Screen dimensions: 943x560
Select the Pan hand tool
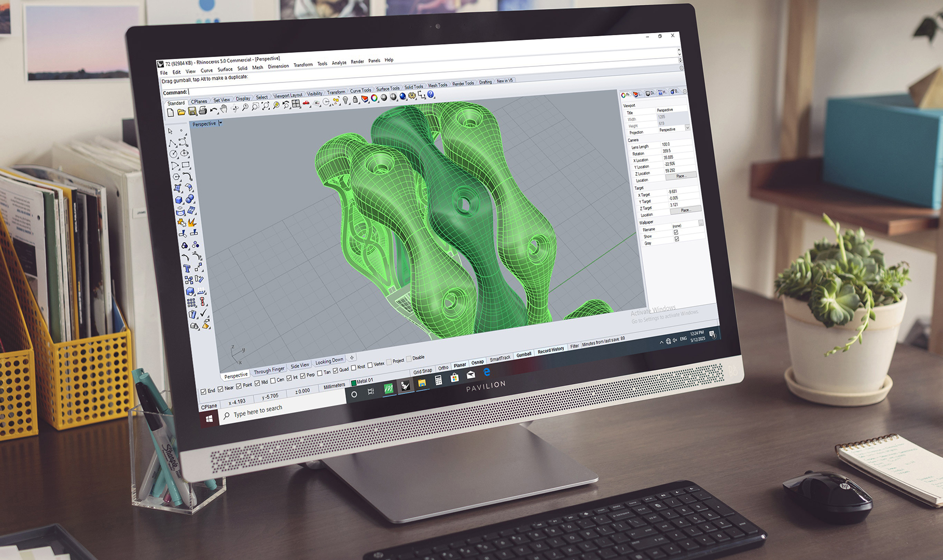tap(224, 108)
